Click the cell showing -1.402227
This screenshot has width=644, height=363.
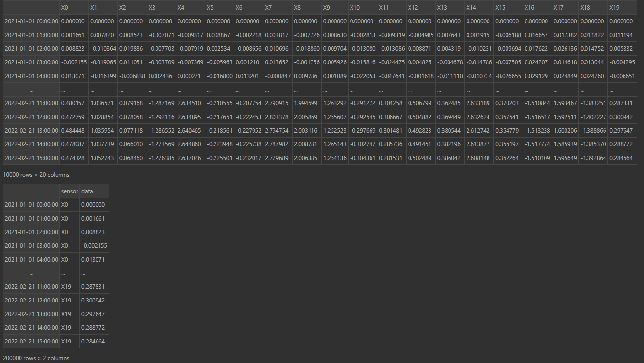pyautogui.click(x=593, y=117)
